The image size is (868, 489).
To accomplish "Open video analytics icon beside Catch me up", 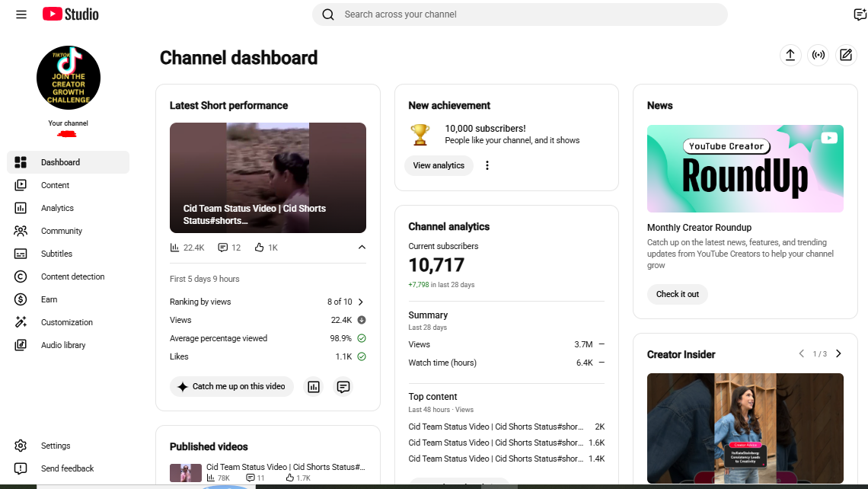I will pyautogui.click(x=314, y=386).
